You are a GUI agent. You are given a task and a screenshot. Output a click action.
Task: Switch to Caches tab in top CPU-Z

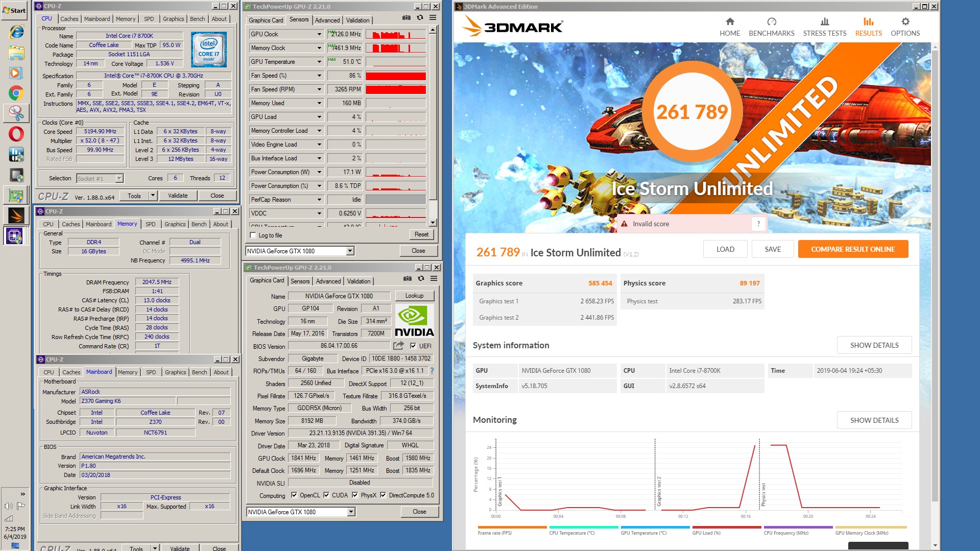coord(69,19)
